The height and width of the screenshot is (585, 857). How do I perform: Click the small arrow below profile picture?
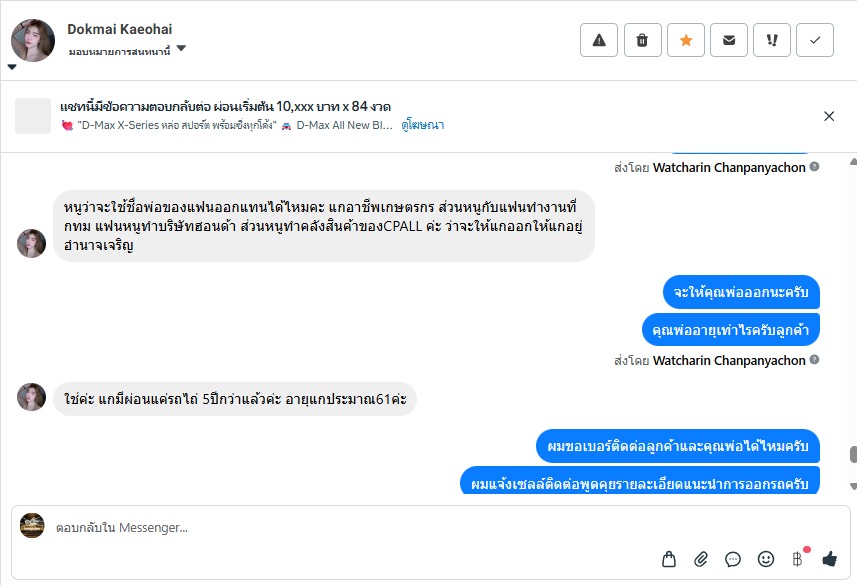click(x=12, y=68)
